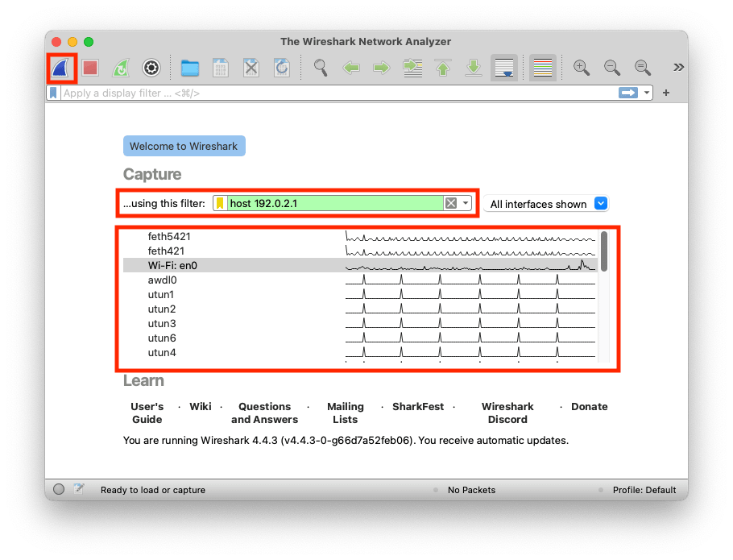Viewport: 733px width, 560px height.
Task: Open the Mailing Lists link
Action: pos(346,413)
